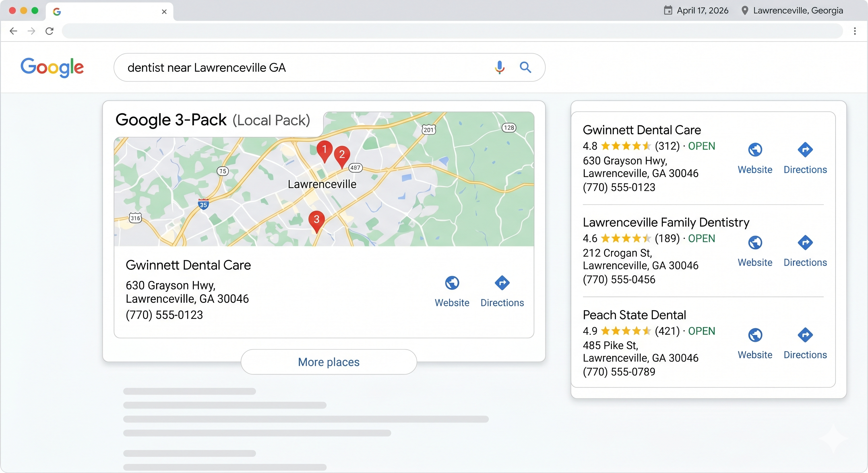Image resolution: width=868 pixels, height=473 pixels.
Task: Click the Lawrenceville label on the map
Action: [x=322, y=184]
